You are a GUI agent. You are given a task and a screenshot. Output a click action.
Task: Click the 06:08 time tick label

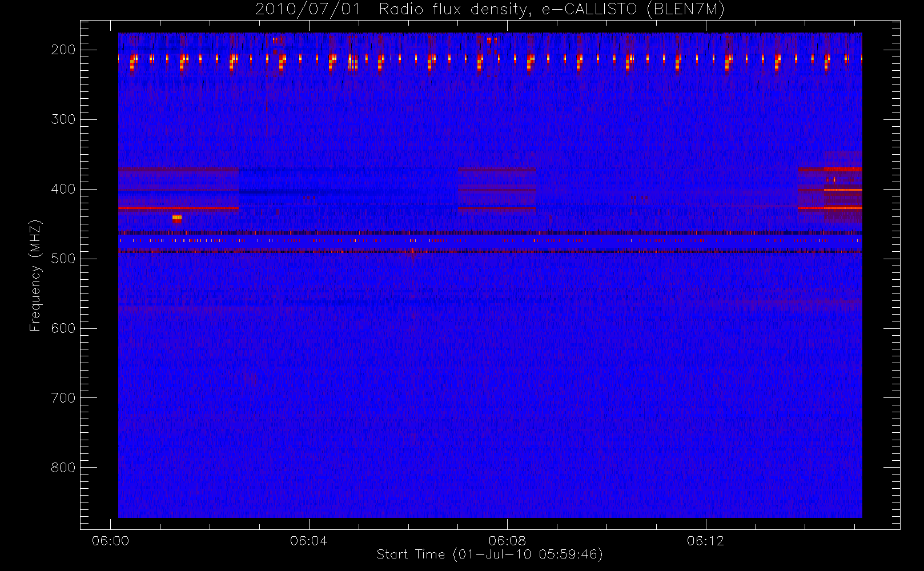pyautogui.click(x=507, y=541)
